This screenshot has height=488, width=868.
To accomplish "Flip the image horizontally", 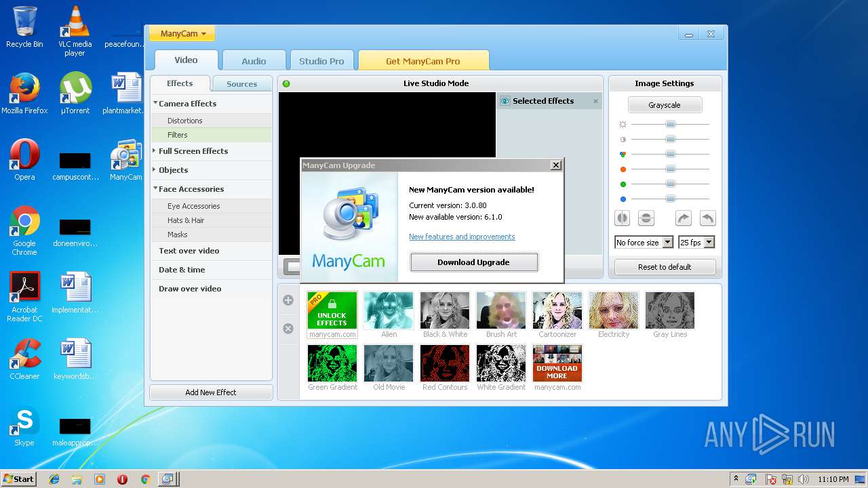I will coord(622,218).
